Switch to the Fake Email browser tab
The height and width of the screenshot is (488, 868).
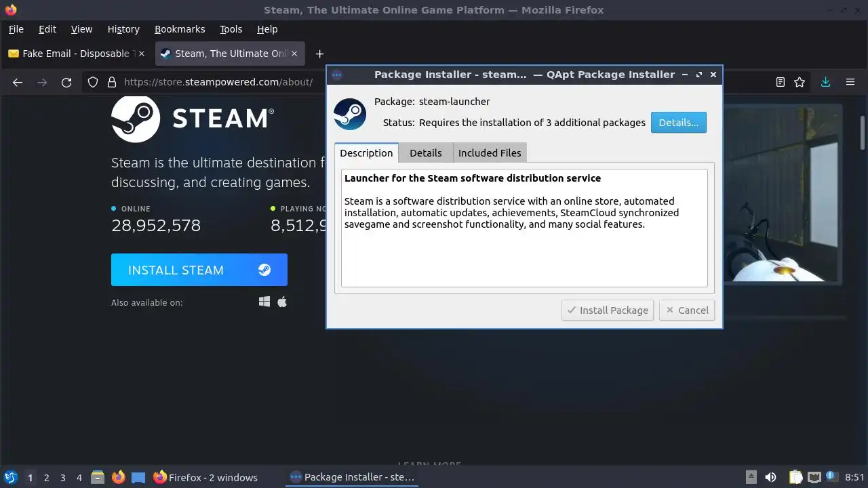coord(77,54)
